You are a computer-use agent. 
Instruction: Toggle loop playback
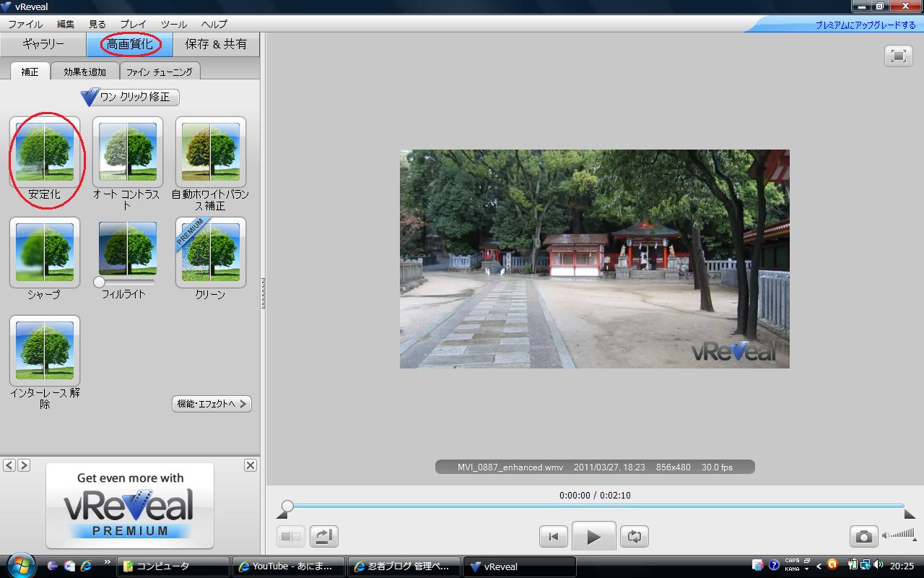tap(634, 536)
